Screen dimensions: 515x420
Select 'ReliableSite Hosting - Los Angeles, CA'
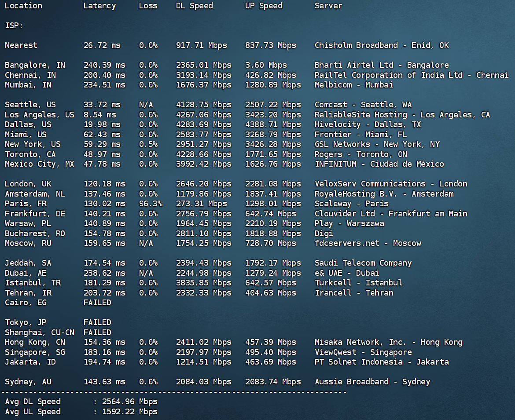402,115
